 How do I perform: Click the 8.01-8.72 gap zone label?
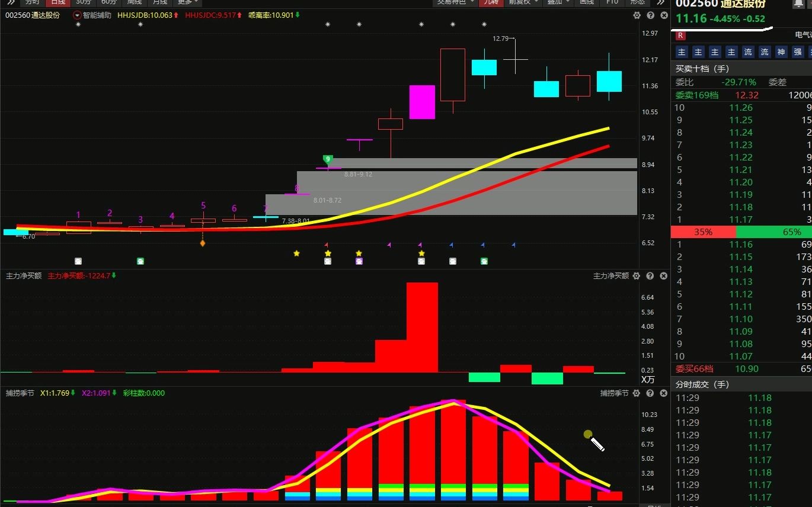click(x=327, y=201)
